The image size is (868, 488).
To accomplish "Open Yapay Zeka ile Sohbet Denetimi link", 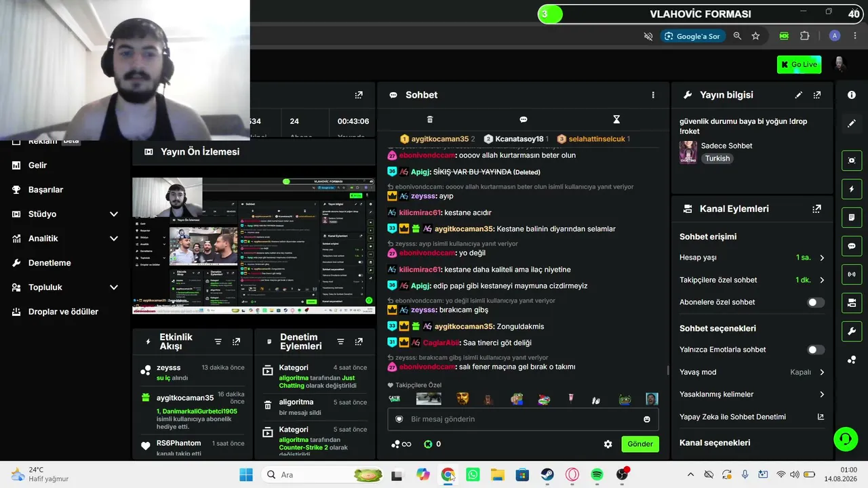I will [x=752, y=417].
